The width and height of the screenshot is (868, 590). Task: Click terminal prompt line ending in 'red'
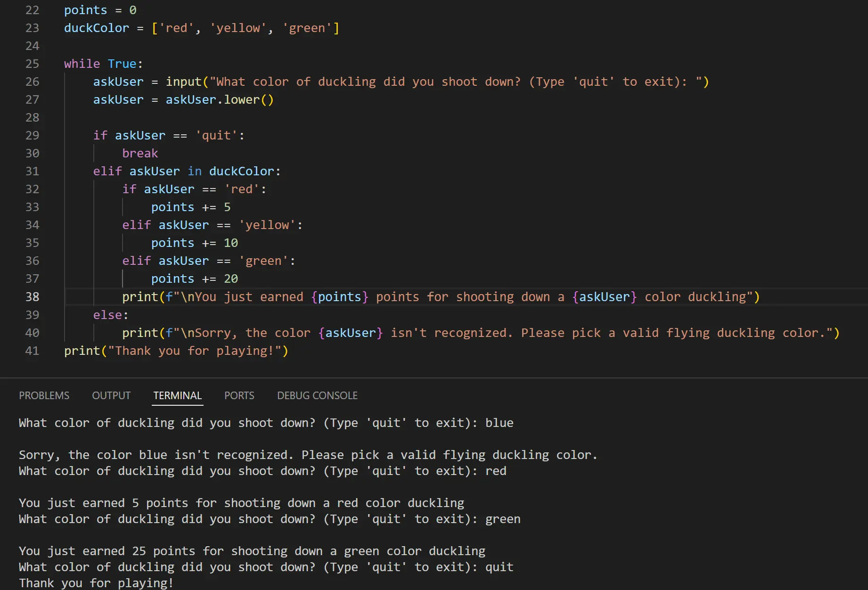click(x=263, y=471)
